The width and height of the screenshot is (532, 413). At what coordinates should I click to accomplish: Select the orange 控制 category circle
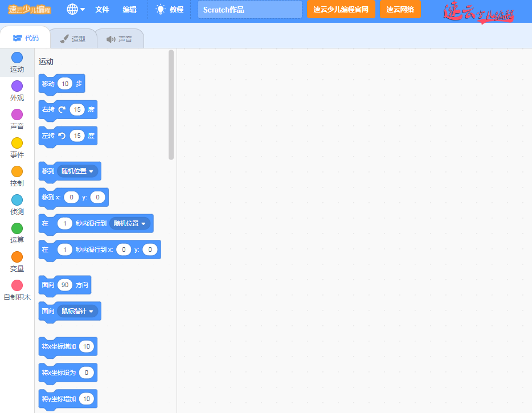(x=17, y=171)
